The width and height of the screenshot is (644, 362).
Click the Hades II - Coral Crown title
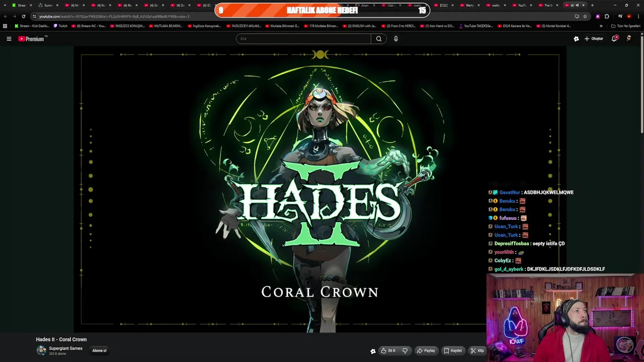point(61,339)
